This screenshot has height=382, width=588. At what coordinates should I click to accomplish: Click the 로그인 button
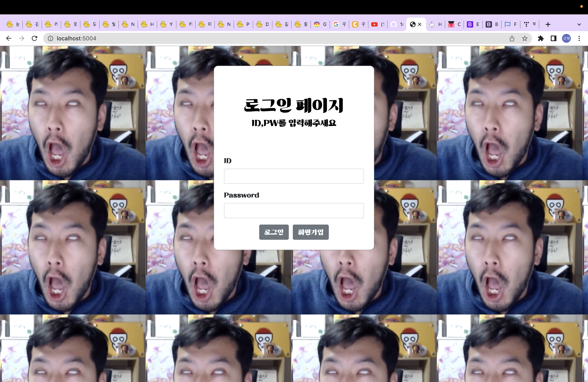click(274, 232)
